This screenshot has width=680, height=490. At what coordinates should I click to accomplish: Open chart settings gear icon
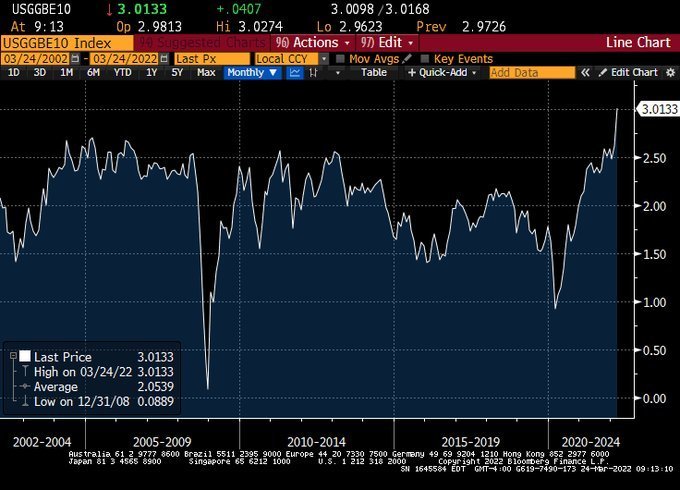coord(671,72)
